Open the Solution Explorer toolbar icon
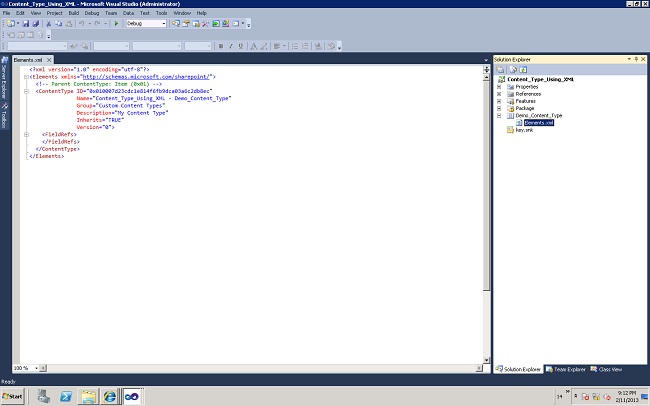 (x=176, y=24)
